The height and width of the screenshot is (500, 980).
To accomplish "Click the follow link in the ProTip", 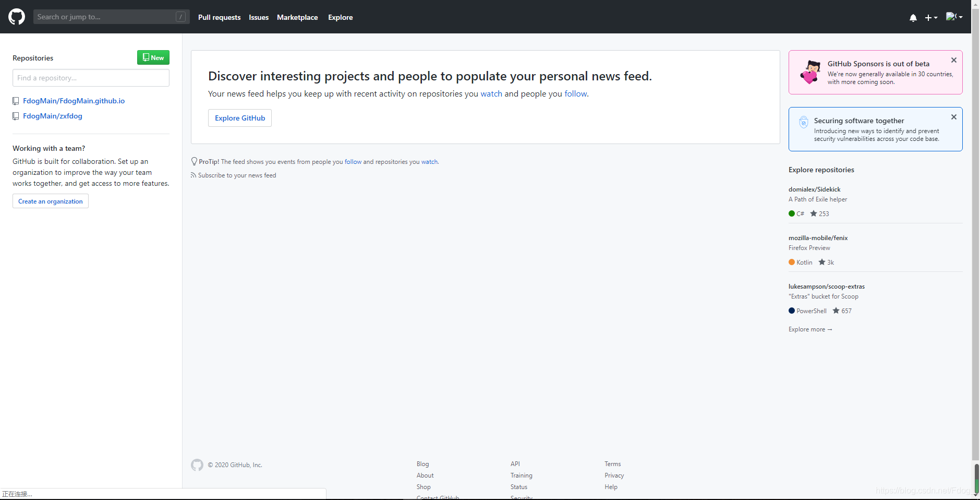I will [353, 162].
